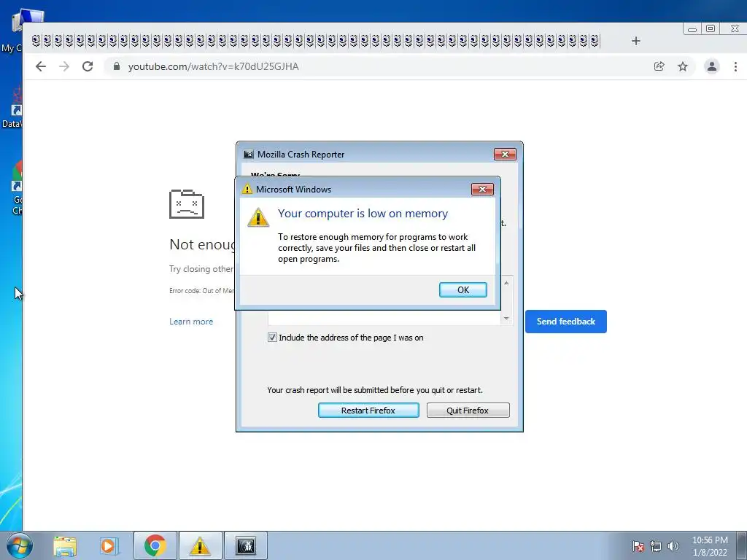Open the Learn more link

point(191,322)
